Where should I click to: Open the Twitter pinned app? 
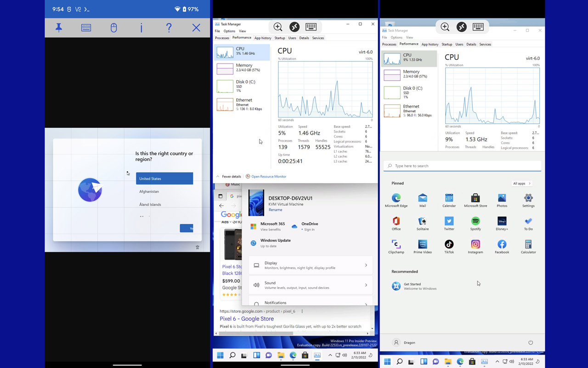(x=449, y=224)
